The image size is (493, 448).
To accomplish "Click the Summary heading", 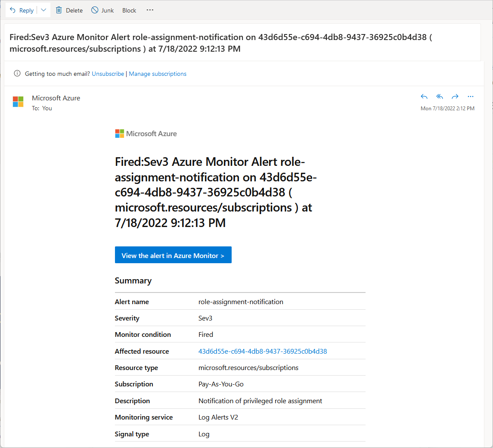I will pos(133,280).
